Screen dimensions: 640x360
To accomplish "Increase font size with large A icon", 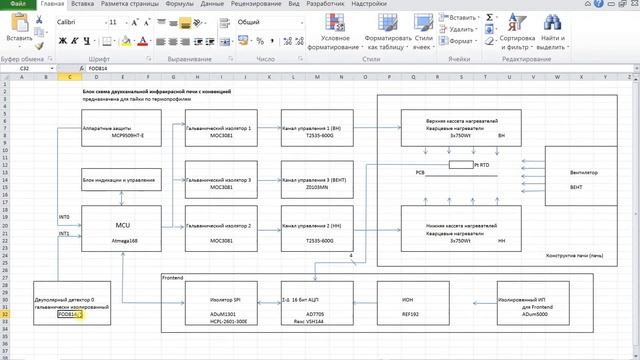I will click(135, 22).
